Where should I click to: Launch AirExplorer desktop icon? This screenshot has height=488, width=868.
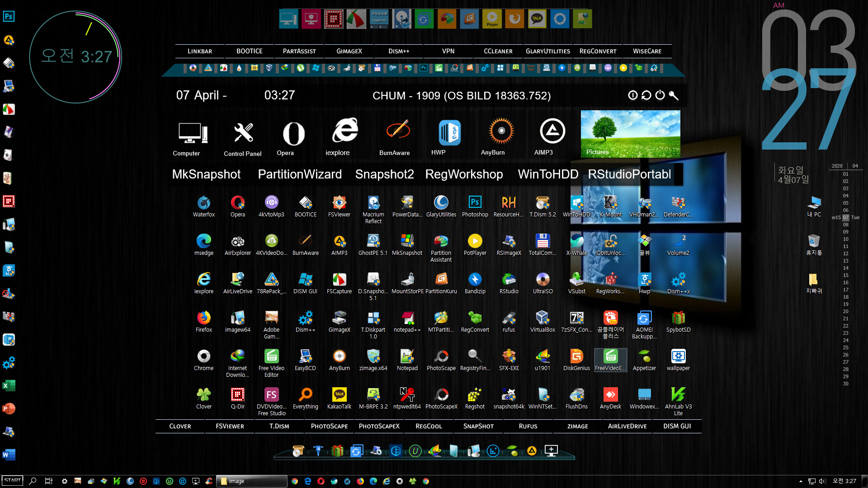[x=238, y=245]
